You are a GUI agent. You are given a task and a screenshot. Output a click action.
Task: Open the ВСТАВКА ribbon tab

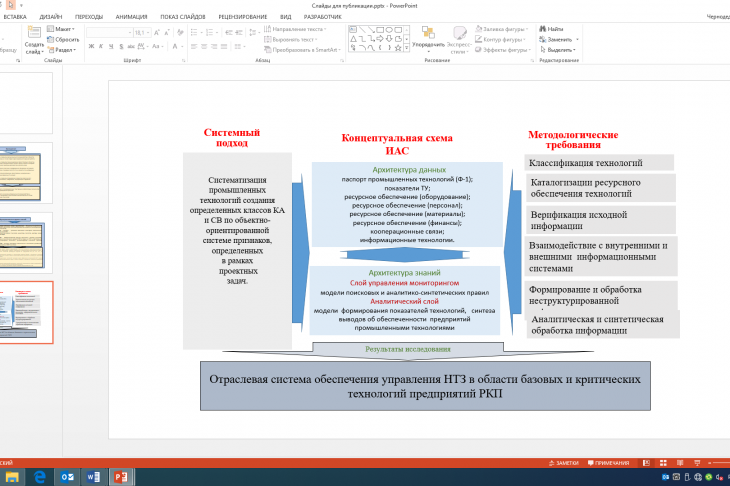click(x=15, y=17)
